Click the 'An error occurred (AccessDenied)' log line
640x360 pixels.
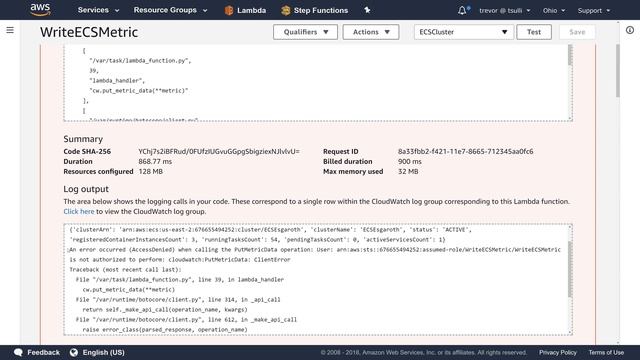click(x=315, y=250)
